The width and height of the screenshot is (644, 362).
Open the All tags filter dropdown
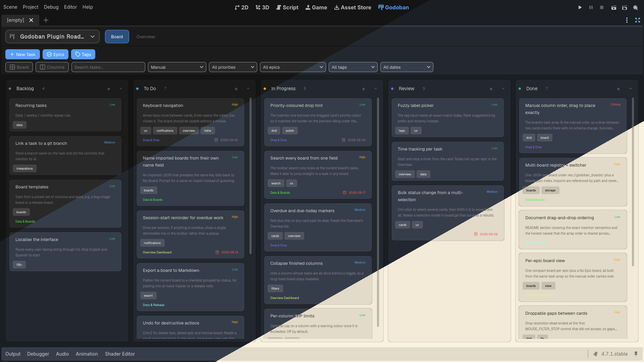pyautogui.click(x=353, y=67)
